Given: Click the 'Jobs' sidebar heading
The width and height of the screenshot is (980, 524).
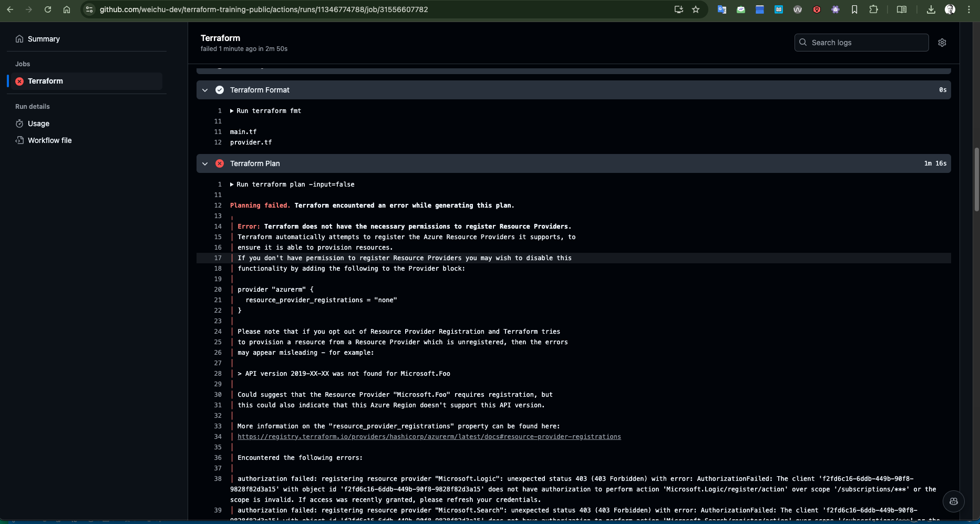Looking at the screenshot, I should pos(23,64).
